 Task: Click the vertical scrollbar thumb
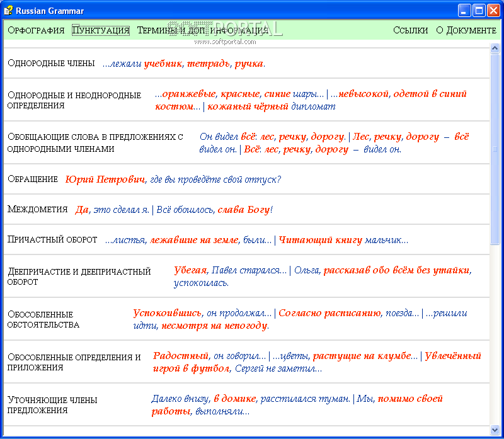[x=495, y=149]
